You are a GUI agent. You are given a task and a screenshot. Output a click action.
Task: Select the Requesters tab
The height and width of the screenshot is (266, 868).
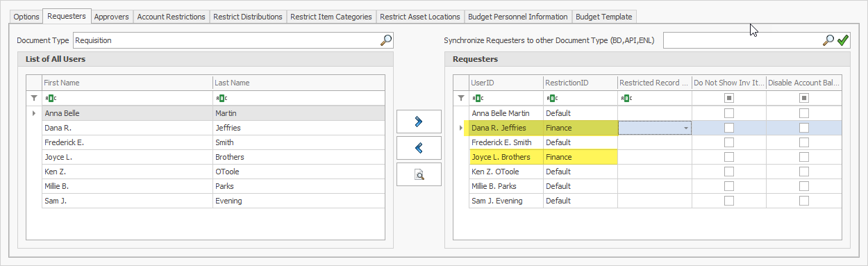click(67, 15)
